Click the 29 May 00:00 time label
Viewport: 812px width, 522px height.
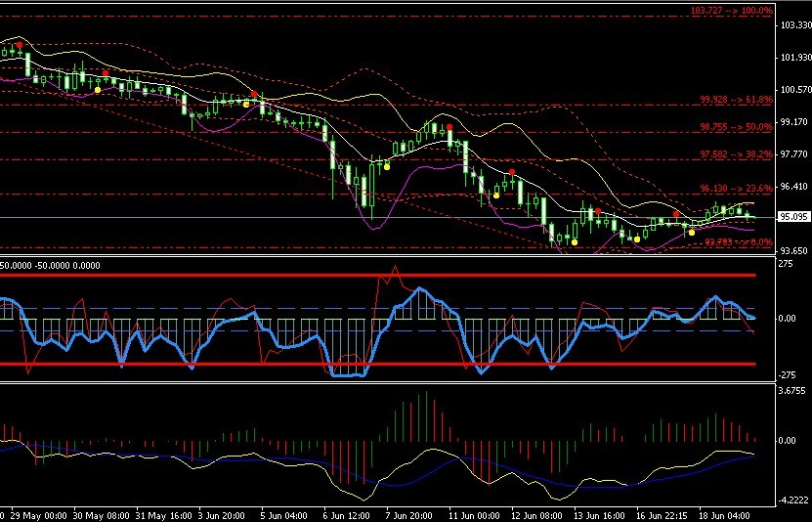(x=40, y=516)
